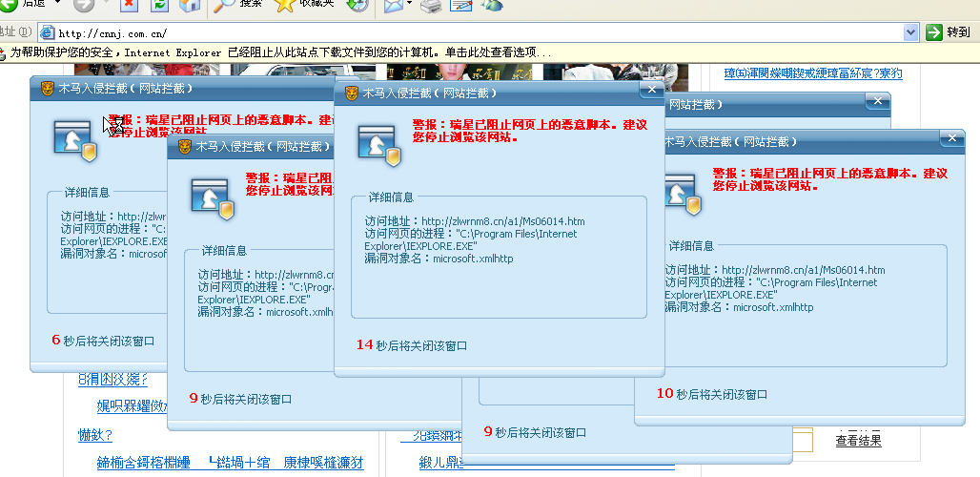This screenshot has height=477, width=980.
Task: Refresh the page using green arrows icon
Action: [160, 5]
